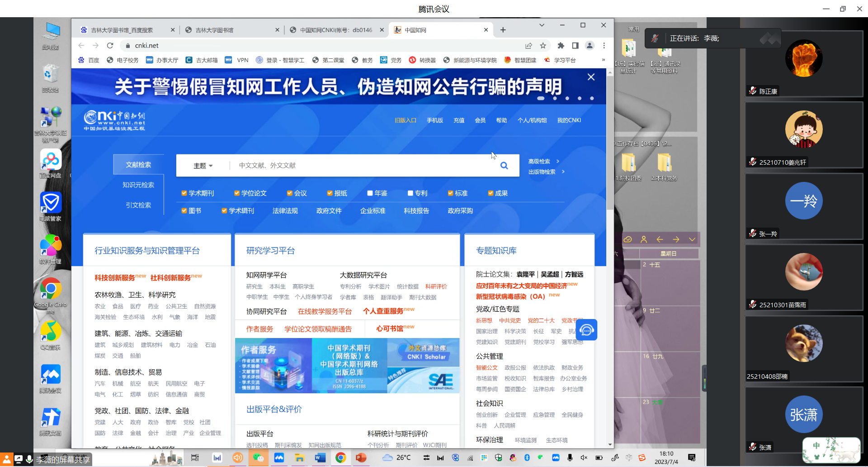The height and width of the screenshot is (467, 868).
Task: Launch 百度网盘 from the desktop
Action: click(51, 161)
